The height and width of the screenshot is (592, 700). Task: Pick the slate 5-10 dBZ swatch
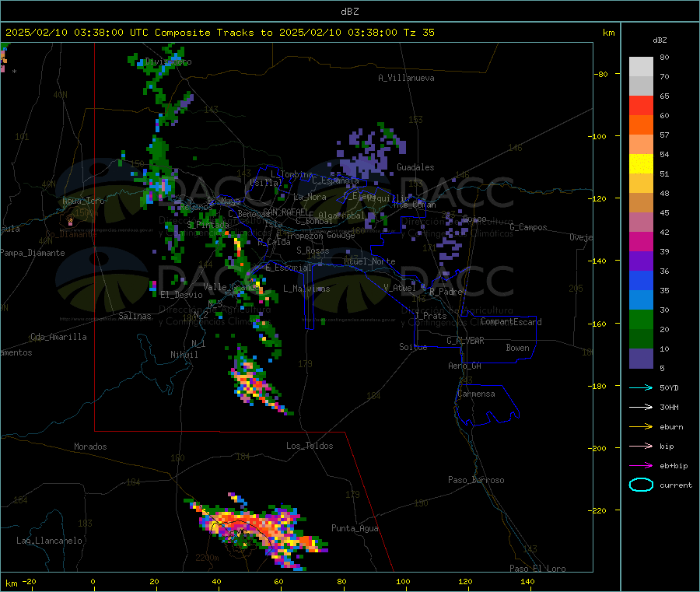pos(641,359)
